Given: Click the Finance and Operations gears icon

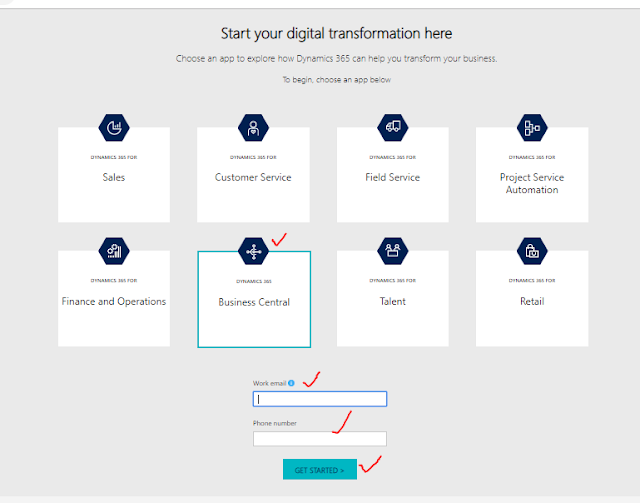Looking at the screenshot, I should pyautogui.click(x=114, y=251).
